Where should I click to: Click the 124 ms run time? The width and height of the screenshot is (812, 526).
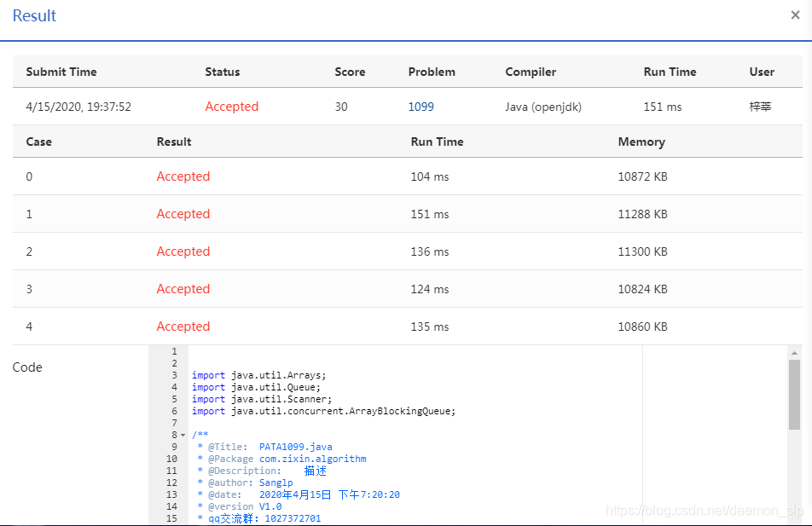(x=430, y=289)
